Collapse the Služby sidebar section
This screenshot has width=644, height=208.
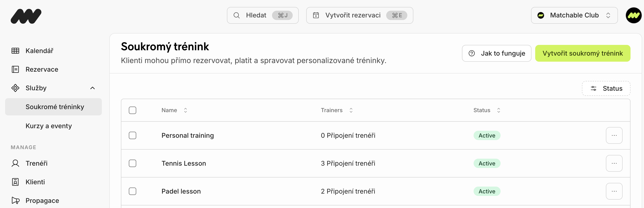tap(92, 88)
